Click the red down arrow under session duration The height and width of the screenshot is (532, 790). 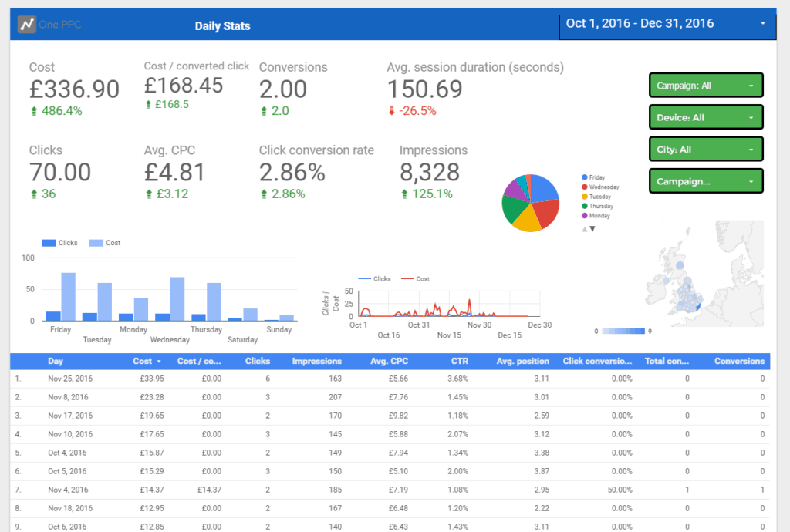[391, 111]
